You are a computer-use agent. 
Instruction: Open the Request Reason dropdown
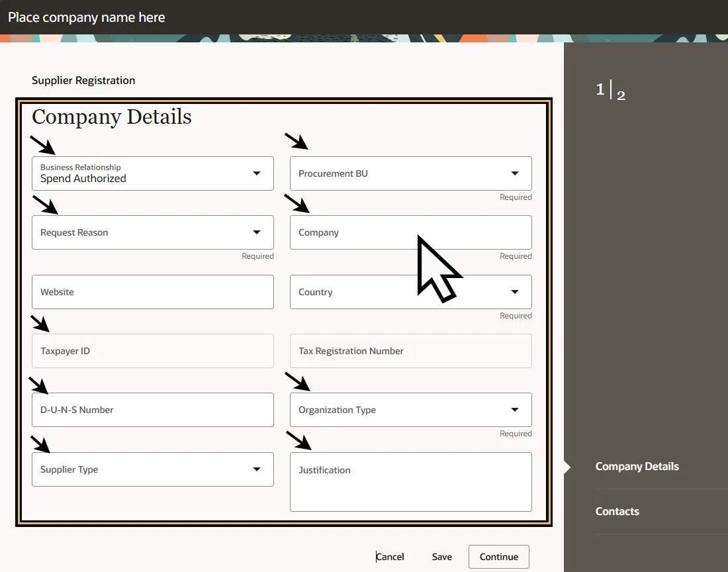(x=257, y=232)
